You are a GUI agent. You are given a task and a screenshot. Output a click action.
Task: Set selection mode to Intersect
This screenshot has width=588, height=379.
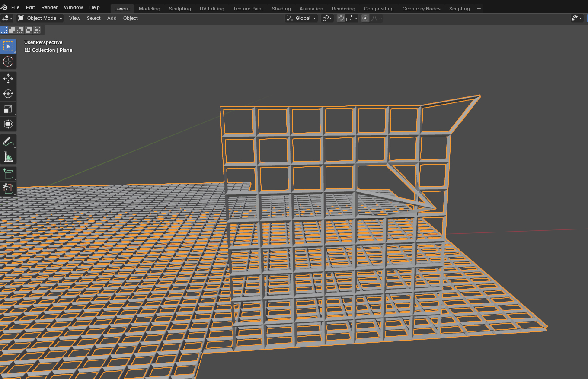click(37, 30)
